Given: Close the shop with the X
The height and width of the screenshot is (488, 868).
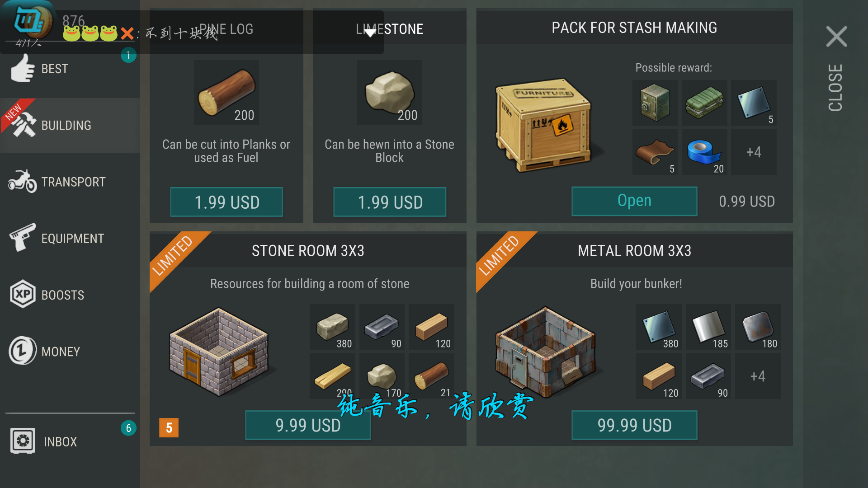Looking at the screenshot, I should (x=836, y=37).
